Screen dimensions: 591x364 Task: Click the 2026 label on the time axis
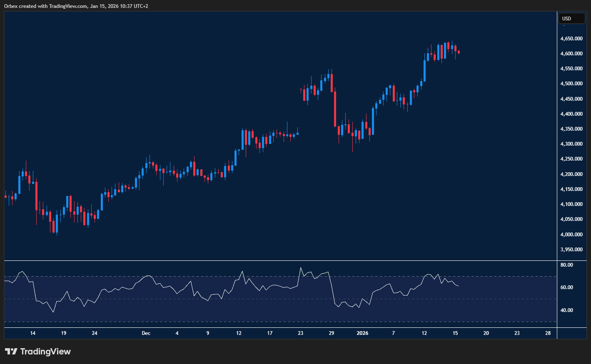coord(362,333)
